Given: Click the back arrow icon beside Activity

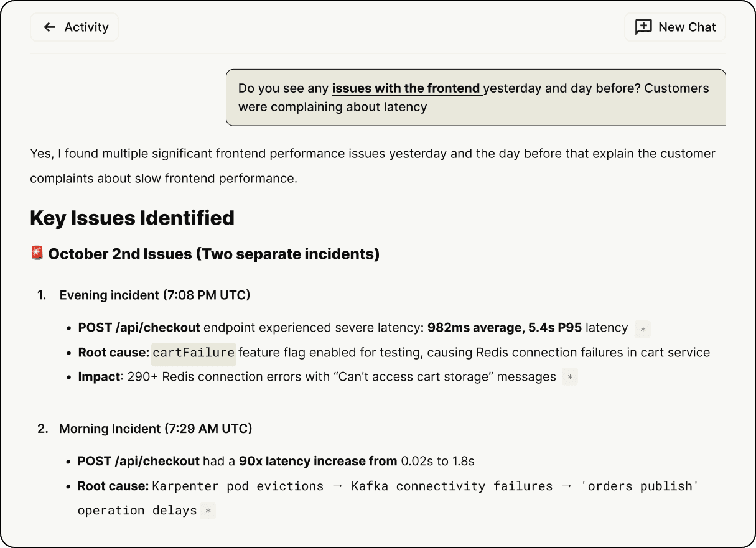Looking at the screenshot, I should tap(50, 27).
